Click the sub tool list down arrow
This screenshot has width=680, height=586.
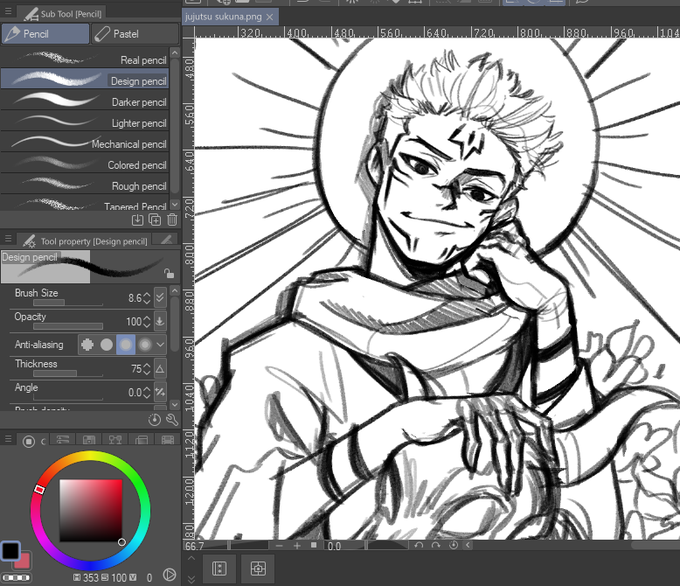tap(175, 204)
